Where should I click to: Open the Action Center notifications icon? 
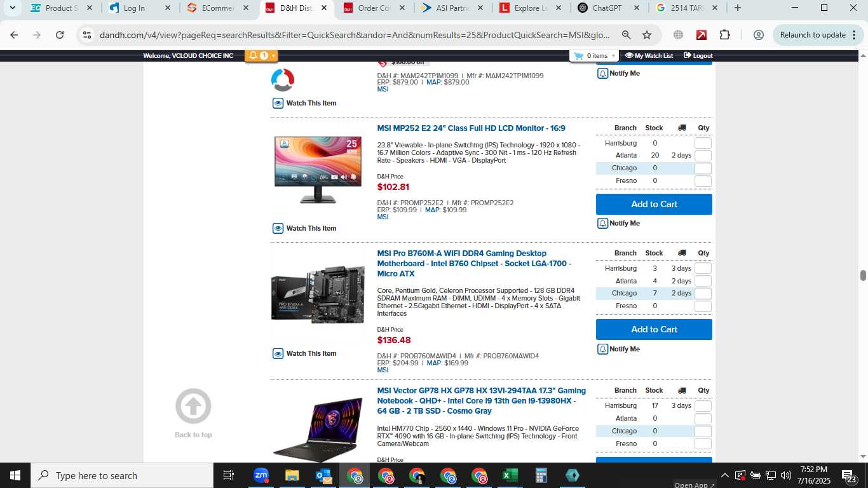[850, 475]
